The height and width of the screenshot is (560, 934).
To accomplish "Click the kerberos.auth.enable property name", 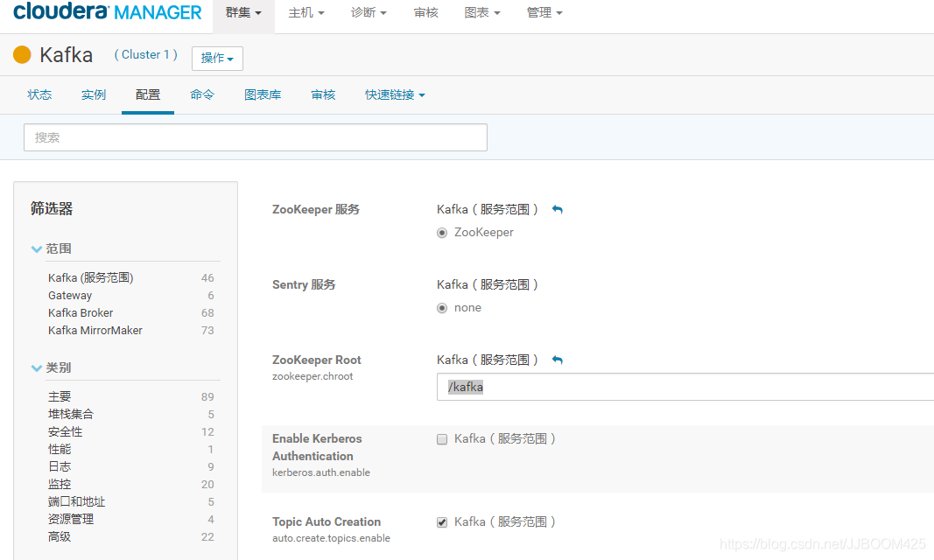I will tap(321, 472).
